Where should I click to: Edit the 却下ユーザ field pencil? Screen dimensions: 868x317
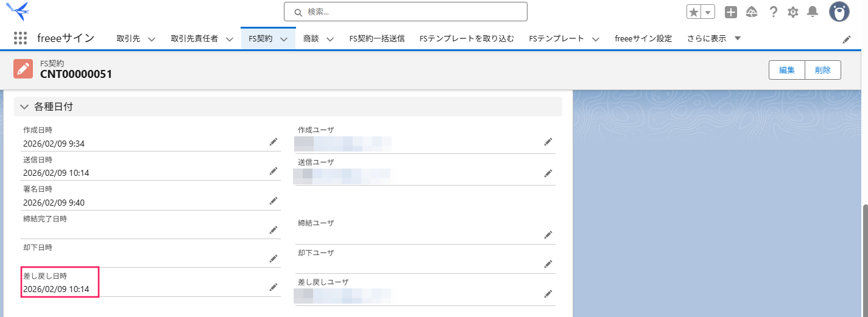coord(548,264)
